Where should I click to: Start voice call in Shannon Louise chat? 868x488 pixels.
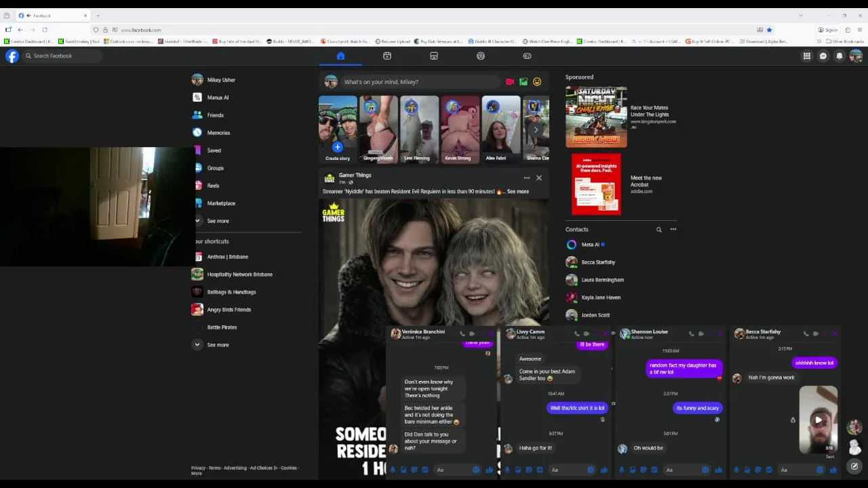tap(692, 333)
